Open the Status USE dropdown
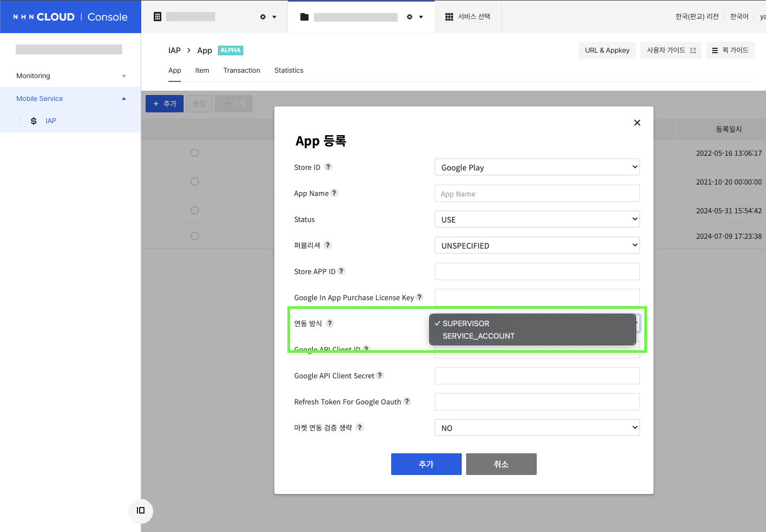 tap(537, 219)
